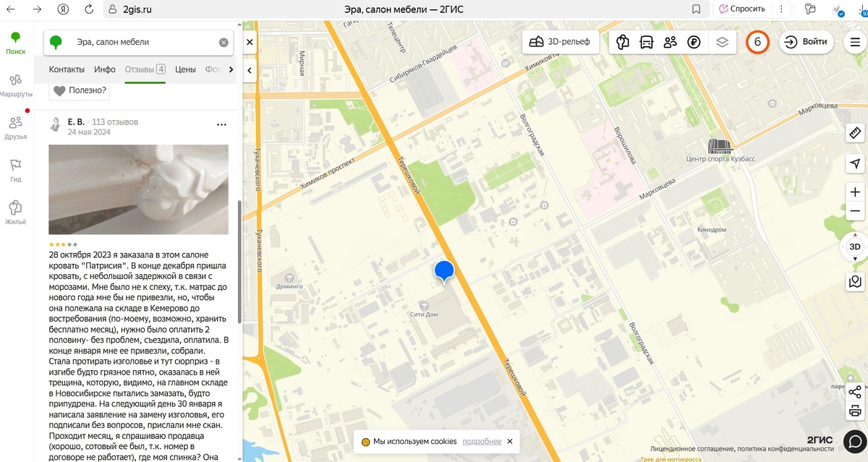Open подробнее cookies details link
The height and width of the screenshot is (462, 868).
click(482, 441)
